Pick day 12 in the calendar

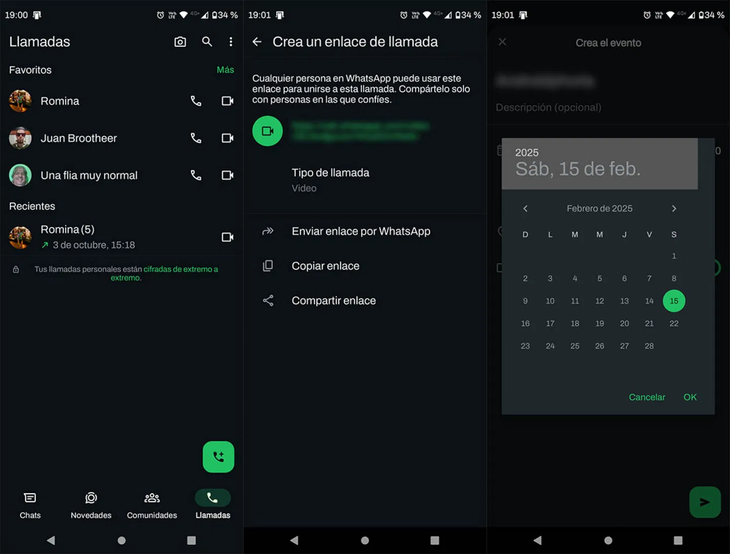(x=600, y=301)
